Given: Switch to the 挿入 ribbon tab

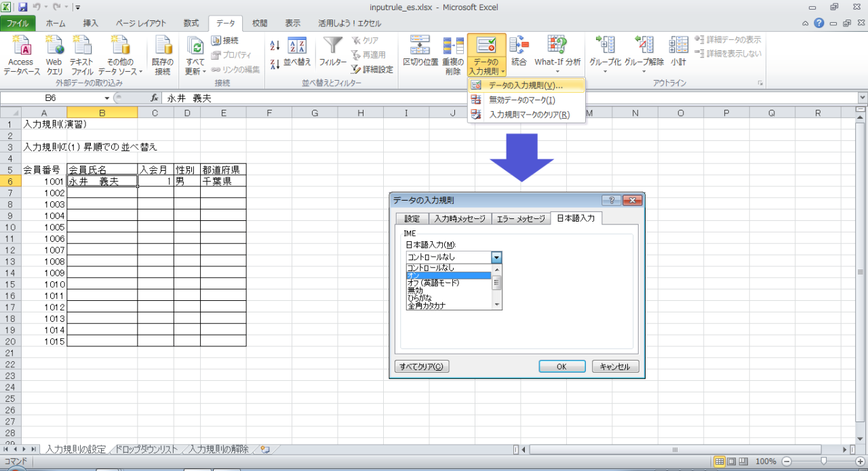Looking at the screenshot, I should pos(91,23).
